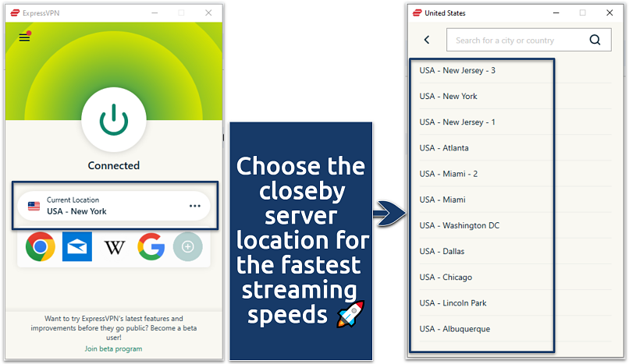Click the ExpressVPN logo in title bar

pyautogui.click(x=15, y=12)
